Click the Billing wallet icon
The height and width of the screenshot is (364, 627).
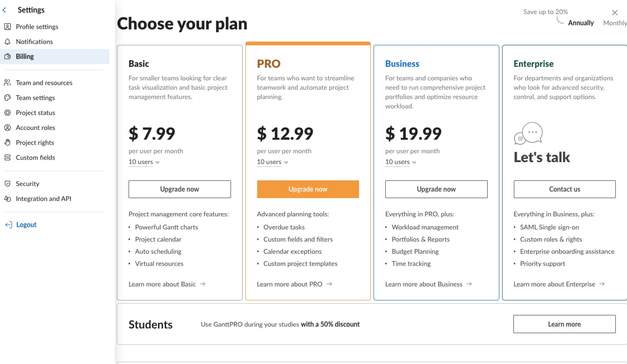(x=7, y=57)
